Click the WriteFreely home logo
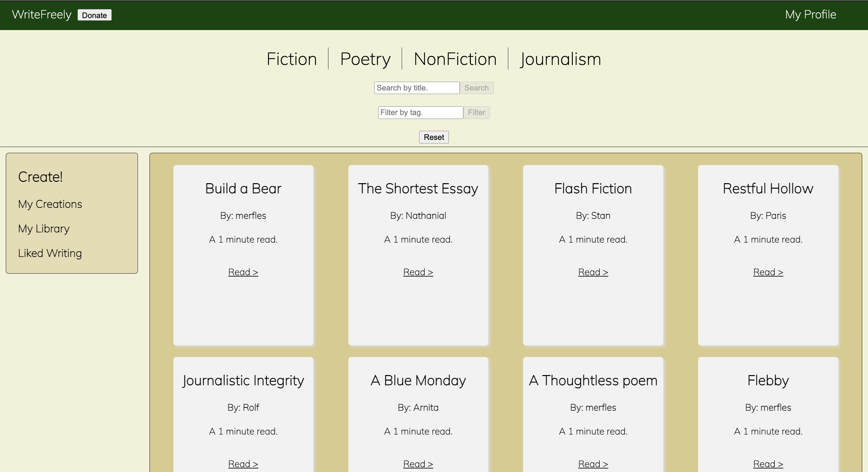 pyautogui.click(x=41, y=14)
